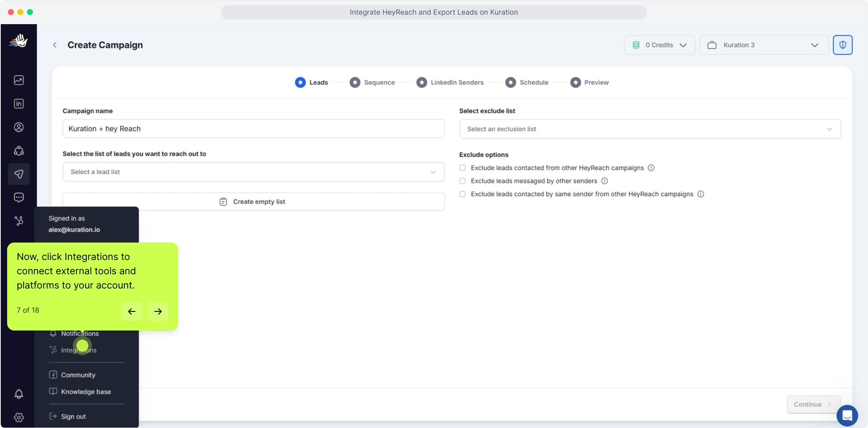868x428 pixels.
Task: Select the Leads step
Action: pyautogui.click(x=312, y=82)
